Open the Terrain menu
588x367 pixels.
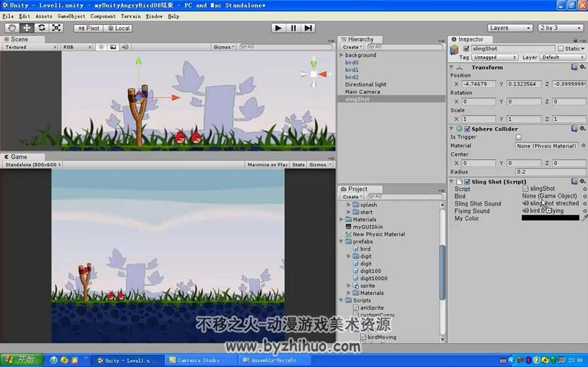pos(131,16)
